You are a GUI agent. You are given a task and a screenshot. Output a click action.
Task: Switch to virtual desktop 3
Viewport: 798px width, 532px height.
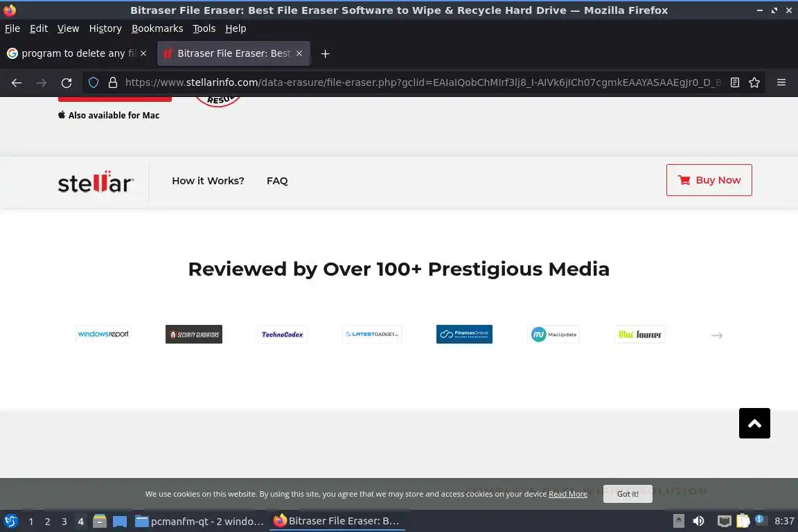point(64,522)
